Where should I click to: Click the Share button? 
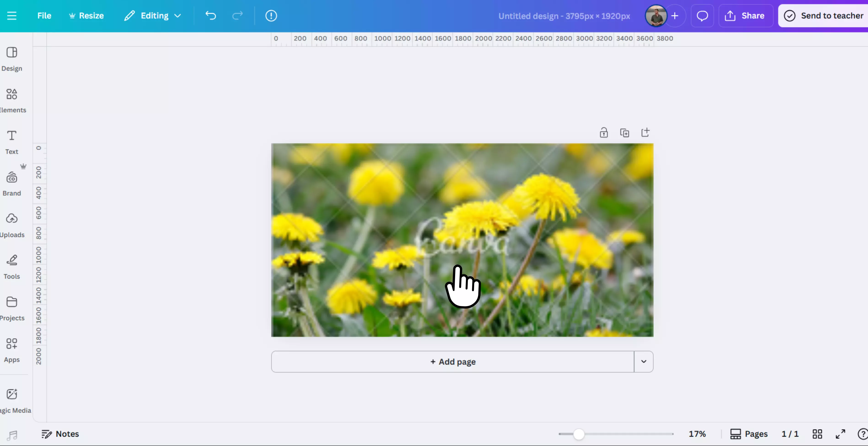745,16
